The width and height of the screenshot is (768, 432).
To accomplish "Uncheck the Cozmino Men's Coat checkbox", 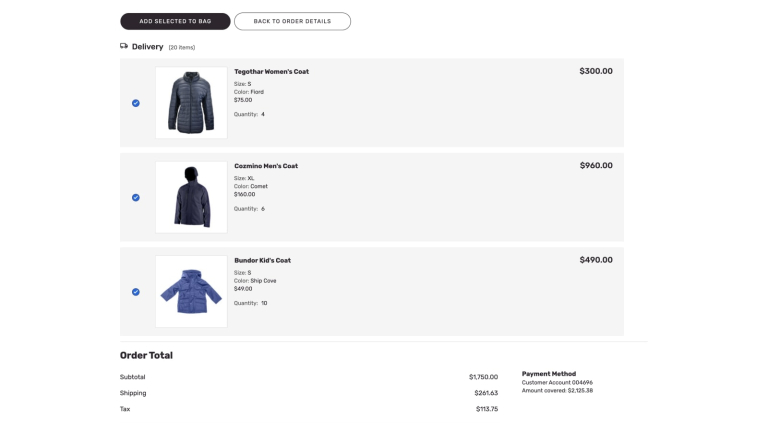I will (136, 197).
